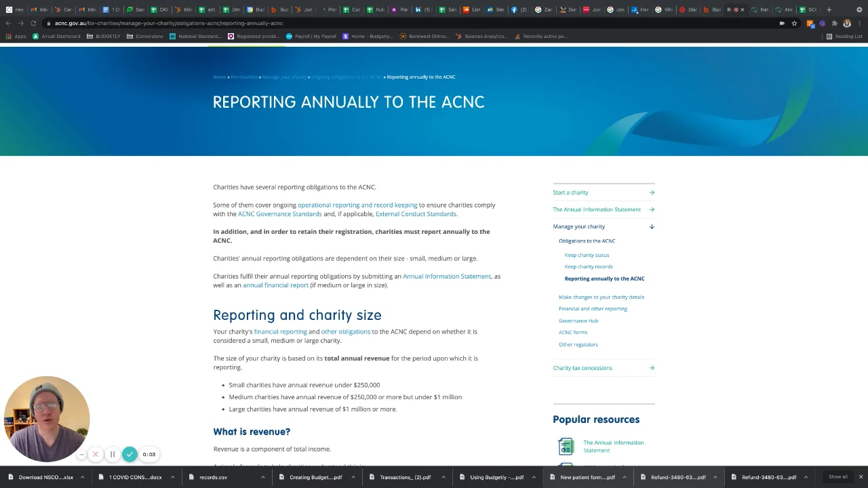
Task: Open the Chrome profile avatar
Action: tap(847, 23)
